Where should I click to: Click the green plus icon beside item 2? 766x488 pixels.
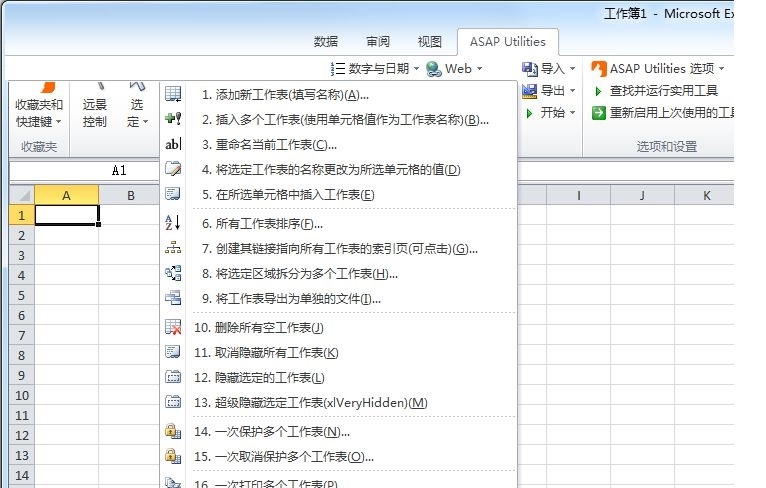point(173,118)
